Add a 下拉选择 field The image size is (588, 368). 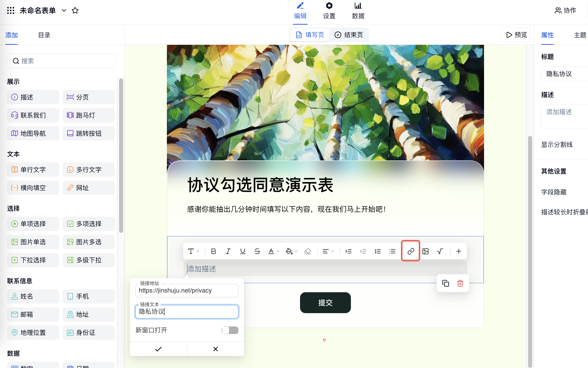33,260
